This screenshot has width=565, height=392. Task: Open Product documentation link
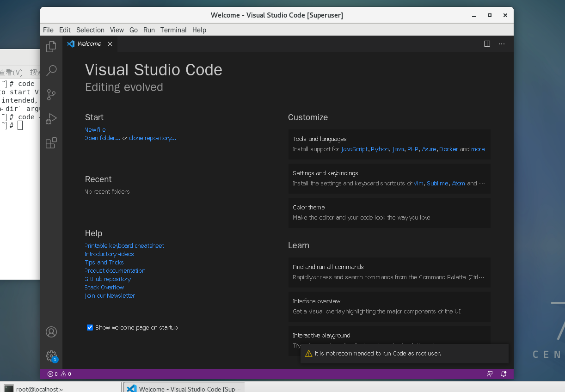(115, 271)
